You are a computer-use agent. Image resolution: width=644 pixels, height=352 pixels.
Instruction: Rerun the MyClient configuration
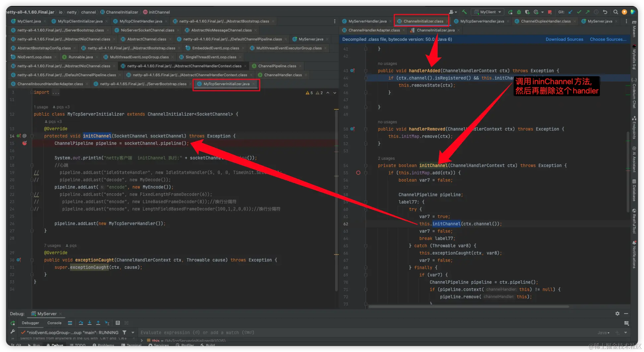(510, 12)
